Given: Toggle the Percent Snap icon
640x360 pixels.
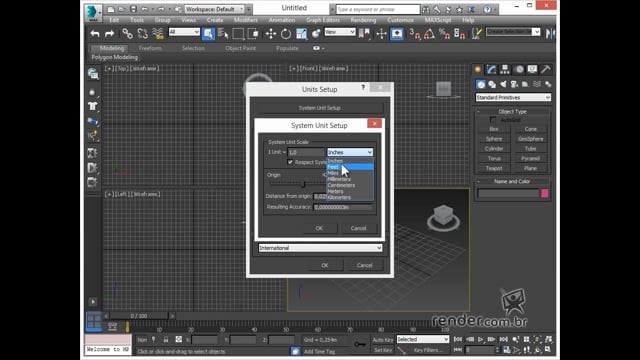Looking at the screenshot, I should tap(444, 34).
